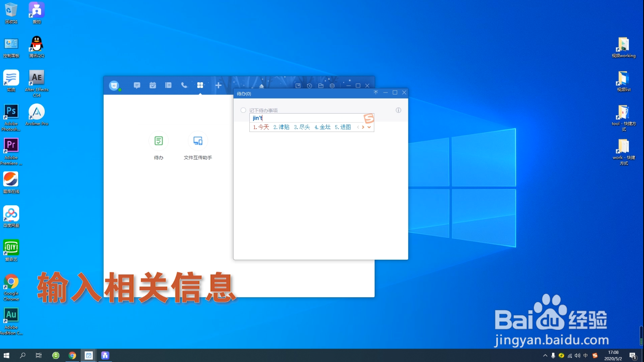Open the 文件互传助手 file transfer icon
Viewport: 644px width, 362px height.
pos(198,146)
